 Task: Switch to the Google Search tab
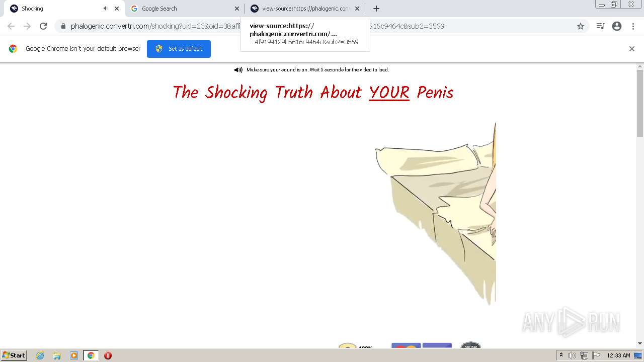184,9
